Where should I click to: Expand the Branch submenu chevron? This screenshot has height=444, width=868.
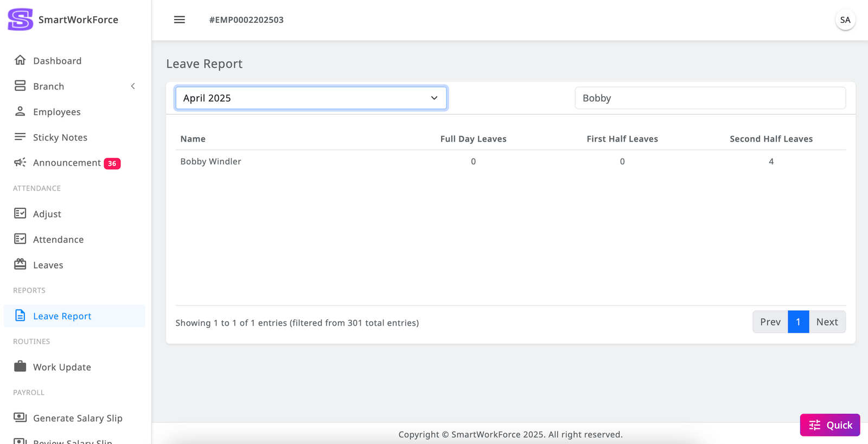point(133,86)
